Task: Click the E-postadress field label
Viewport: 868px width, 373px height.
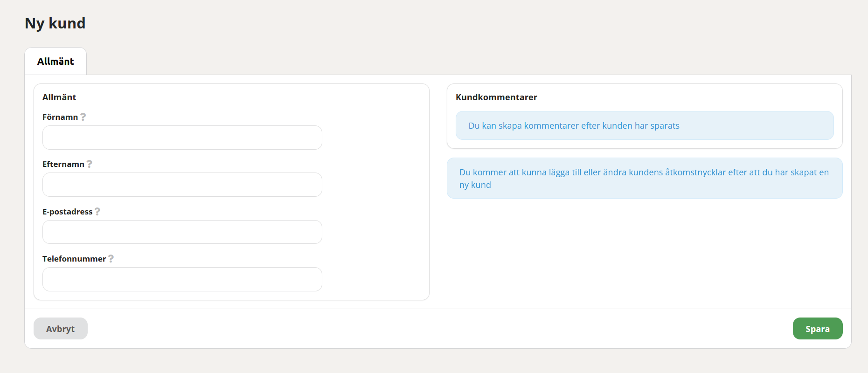Action: [68, 212]
